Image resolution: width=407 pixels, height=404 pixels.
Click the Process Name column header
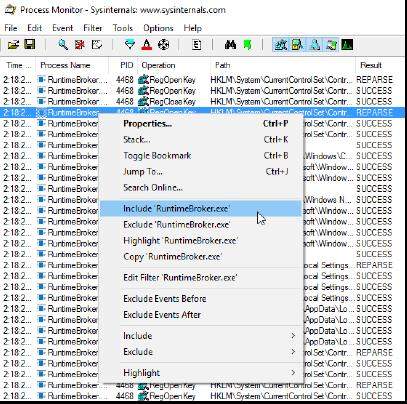tap(72, 65)
